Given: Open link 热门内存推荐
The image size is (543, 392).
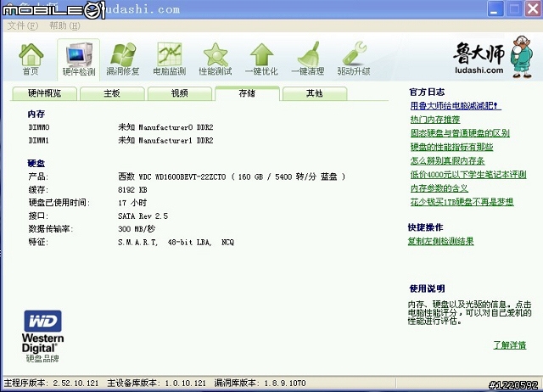Looking at the screenshot, I should tap(435, 120).
